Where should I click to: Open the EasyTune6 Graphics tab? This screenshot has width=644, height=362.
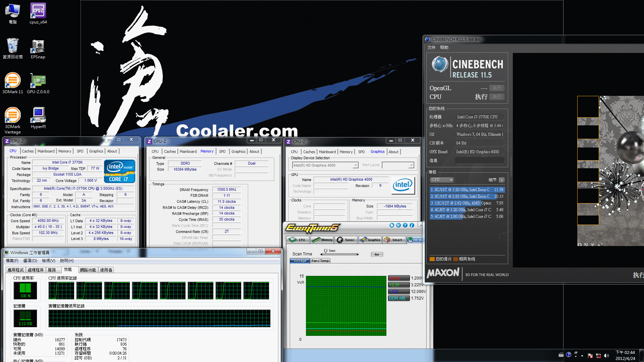point(370,240)
